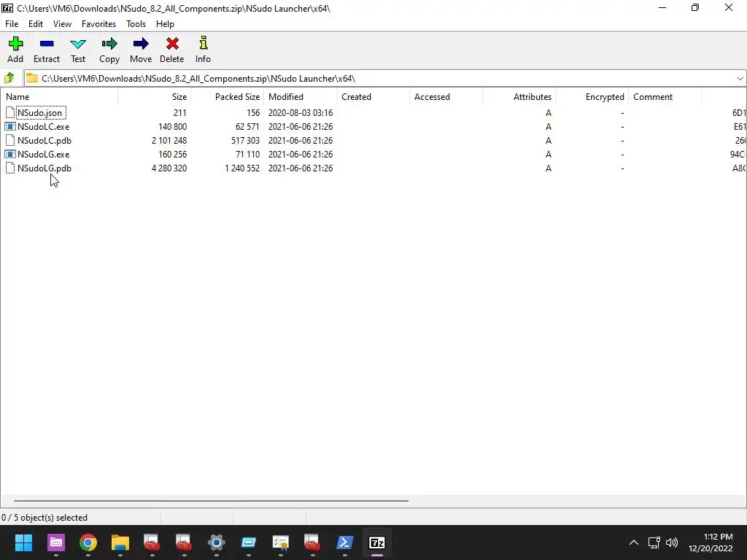Select the NSudoLC.exe file name

click(43, 127)
